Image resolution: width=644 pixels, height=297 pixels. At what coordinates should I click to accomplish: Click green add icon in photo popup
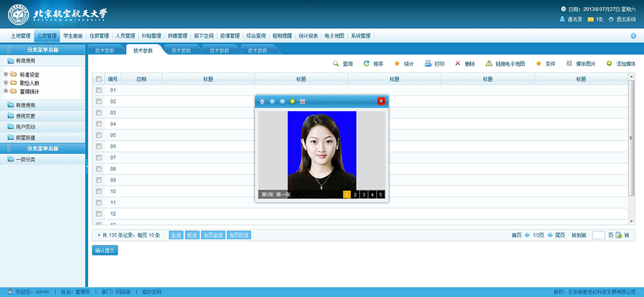click(x=292, y=101)
